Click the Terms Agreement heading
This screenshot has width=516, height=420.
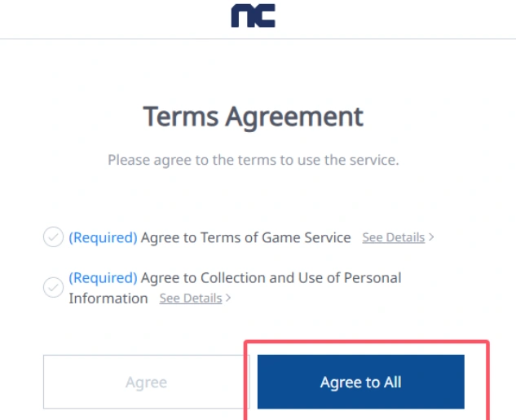[x=254, y=116]
